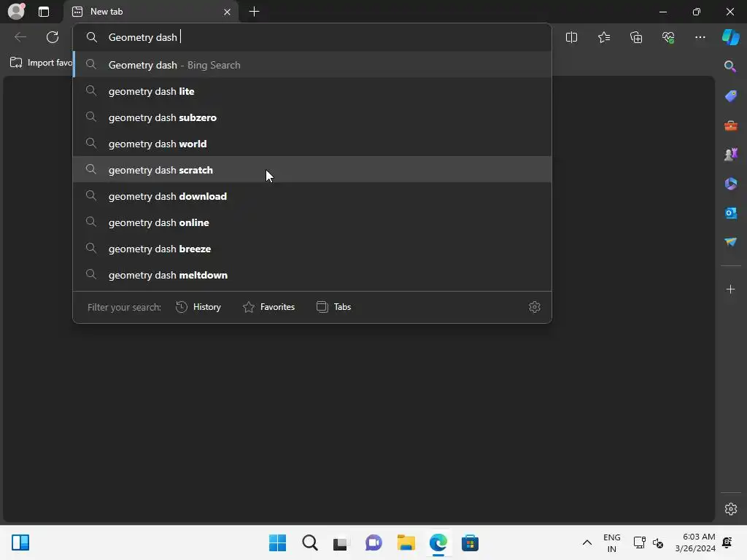Open taskbar Search magnifier
Screen dimensions: 747x560
[x=309, y=542]
